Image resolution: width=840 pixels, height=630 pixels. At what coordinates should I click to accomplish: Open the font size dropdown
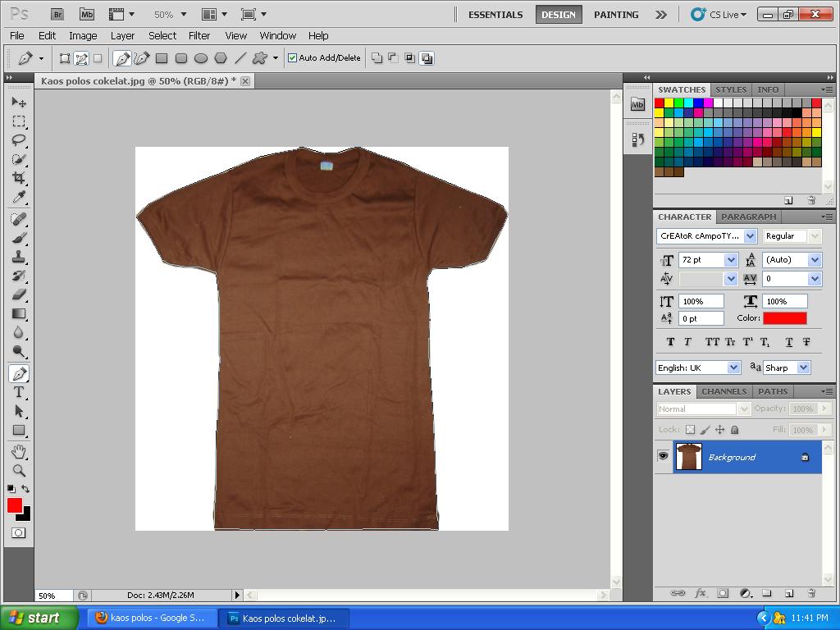731,260
